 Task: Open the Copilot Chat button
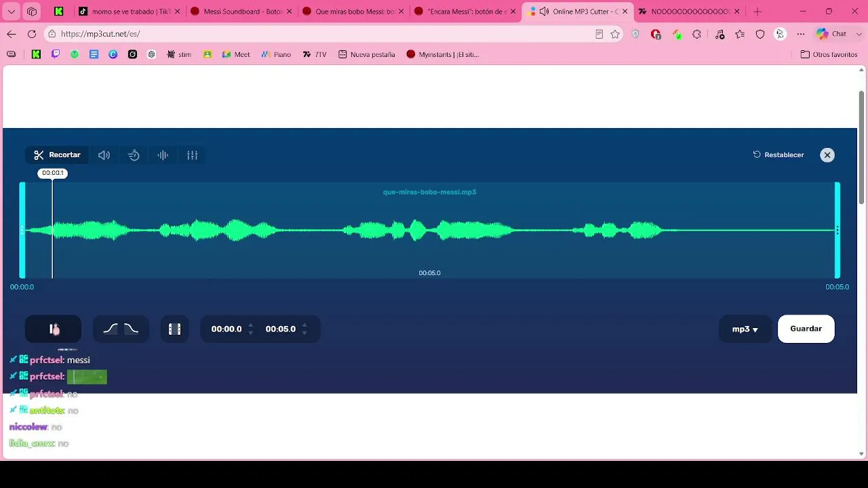(x=831, y=34)
